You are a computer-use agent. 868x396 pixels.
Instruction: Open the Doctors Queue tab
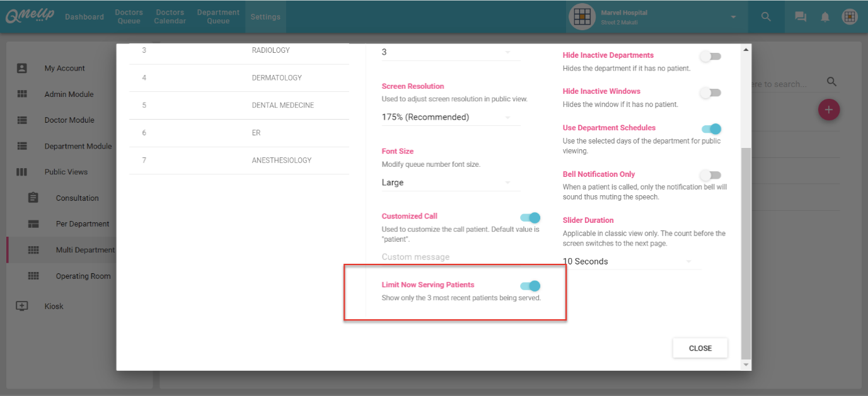(129, 17)
